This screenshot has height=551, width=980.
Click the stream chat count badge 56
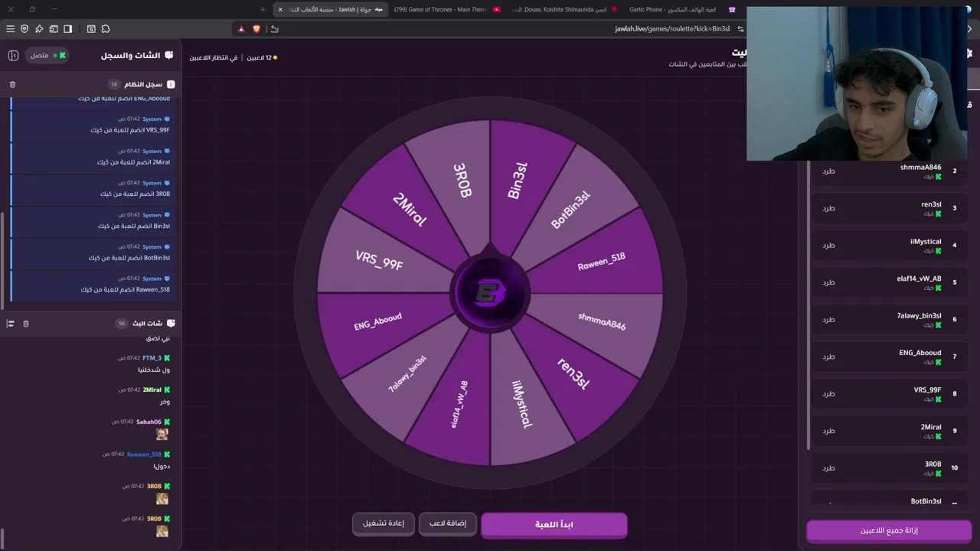click(121, 324)
